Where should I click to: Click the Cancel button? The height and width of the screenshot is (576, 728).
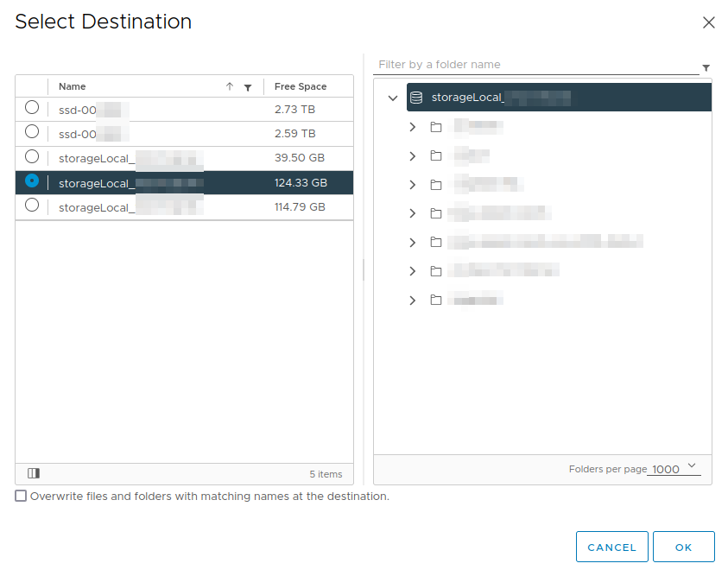point(611,547)
